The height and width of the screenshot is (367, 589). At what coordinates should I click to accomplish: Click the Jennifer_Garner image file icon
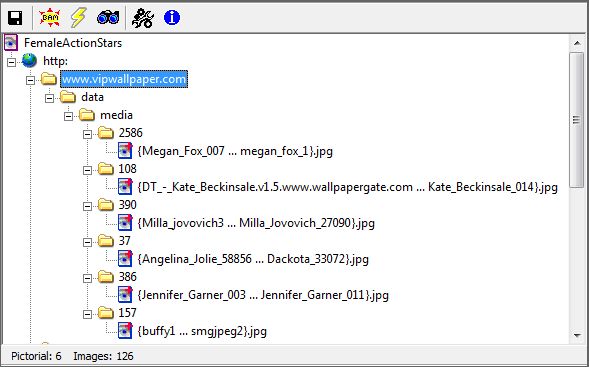point(125,295)
